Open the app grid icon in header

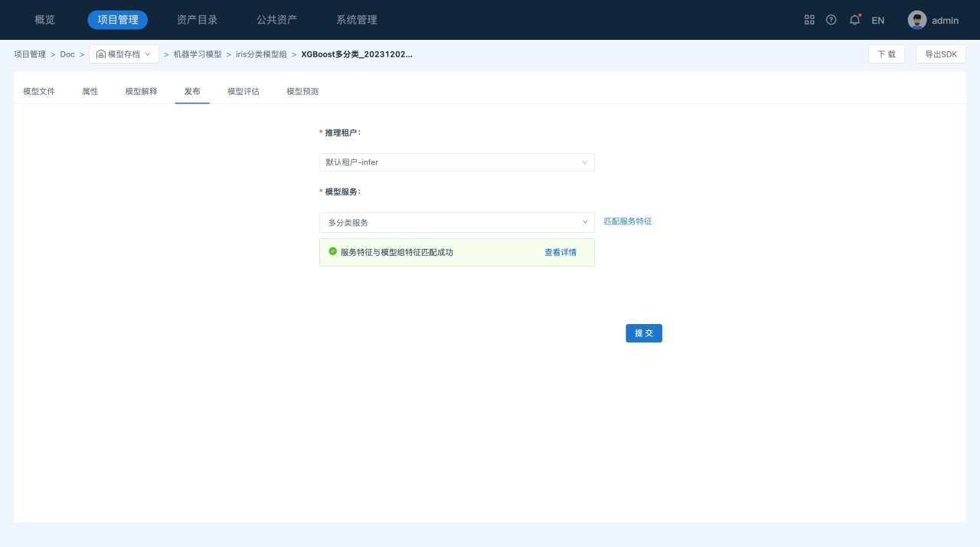click(809, 20)
